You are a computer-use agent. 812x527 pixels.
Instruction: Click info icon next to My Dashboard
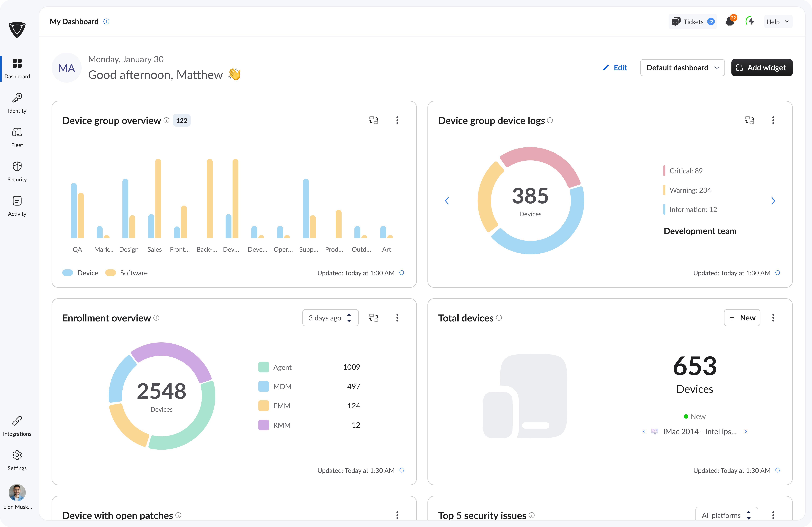click(106, 21)
